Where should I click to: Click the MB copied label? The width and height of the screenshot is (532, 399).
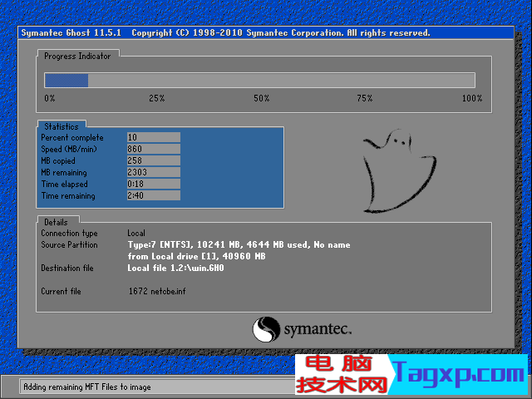point(58,160)
